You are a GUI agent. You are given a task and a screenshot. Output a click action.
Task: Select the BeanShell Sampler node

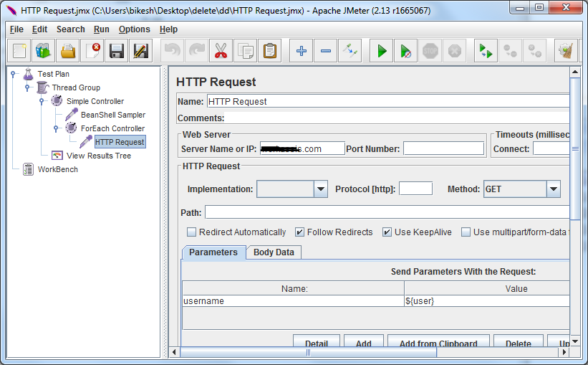pyautogui.click(x=113, y=115)
